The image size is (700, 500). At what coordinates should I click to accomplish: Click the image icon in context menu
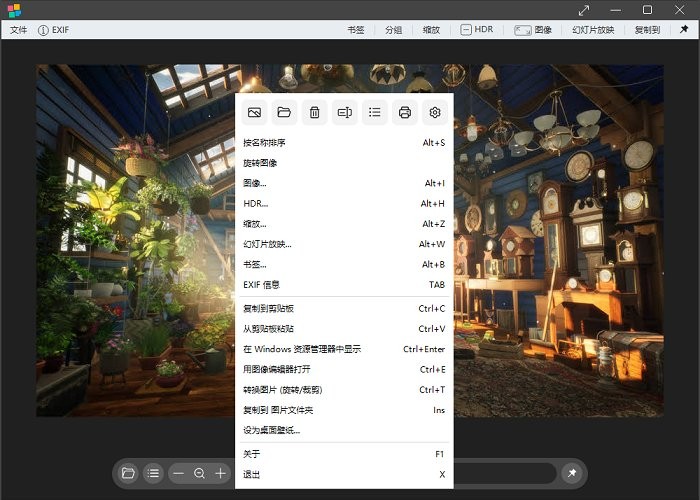pyautogui.click(x=255, y=112)
